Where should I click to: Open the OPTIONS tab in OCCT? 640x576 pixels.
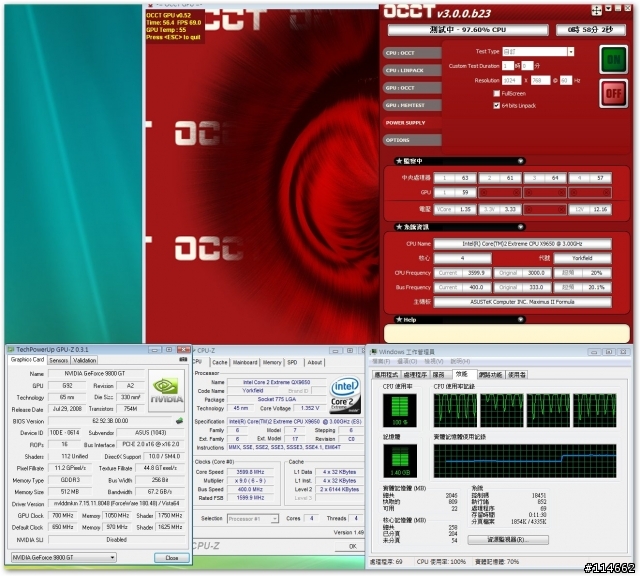[x=413, y=140]
